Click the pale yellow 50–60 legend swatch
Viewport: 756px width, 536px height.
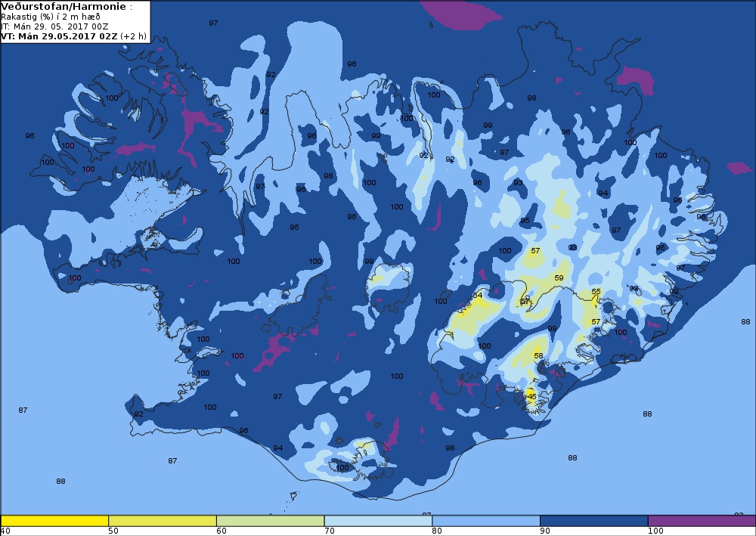pos(163,521)
